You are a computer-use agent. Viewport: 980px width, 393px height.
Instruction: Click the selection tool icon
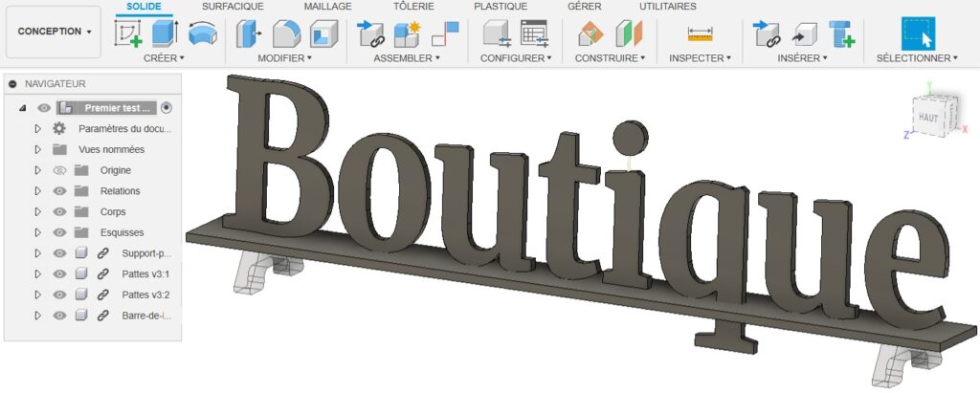[918, 34]
